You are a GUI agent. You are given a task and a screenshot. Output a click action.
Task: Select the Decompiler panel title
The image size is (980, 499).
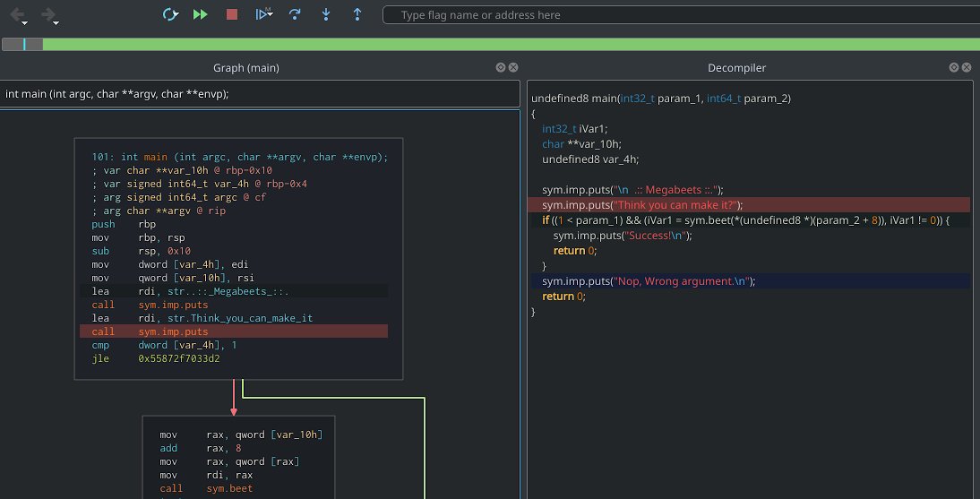[x=737, y=67]
